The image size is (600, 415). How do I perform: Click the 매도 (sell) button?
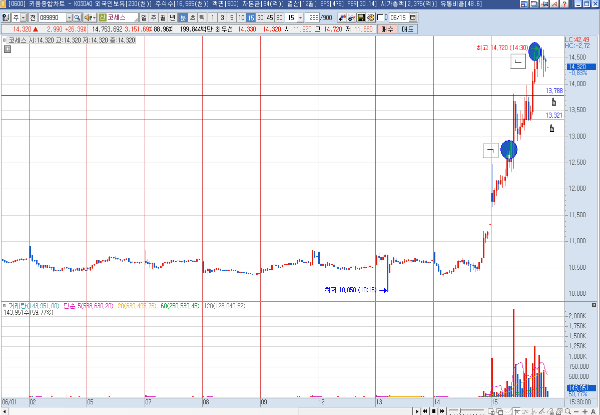(408, 29)
